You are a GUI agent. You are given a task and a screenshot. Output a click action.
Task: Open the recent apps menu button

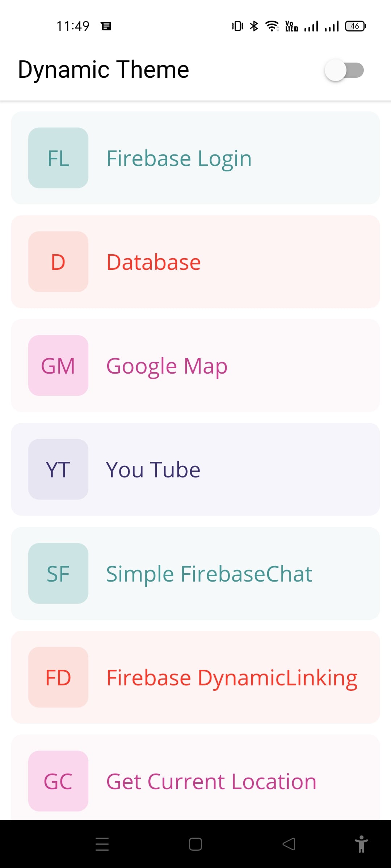click(102, 844)
